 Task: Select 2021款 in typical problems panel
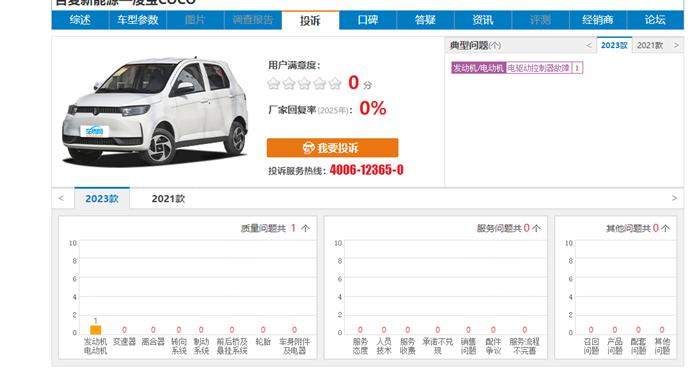(x=650, y=46)
